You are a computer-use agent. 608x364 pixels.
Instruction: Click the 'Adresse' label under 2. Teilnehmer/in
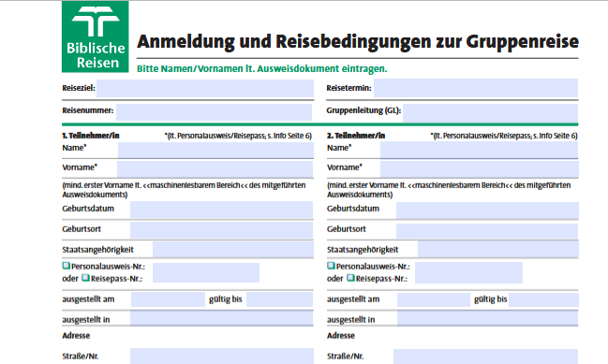click(x=341, y=335)
